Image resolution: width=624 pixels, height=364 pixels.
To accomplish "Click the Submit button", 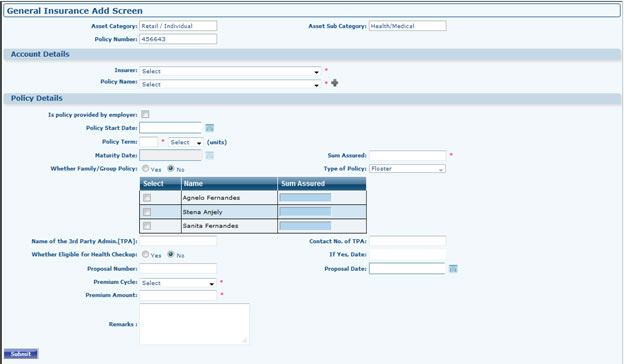I will tap(21, 354).
